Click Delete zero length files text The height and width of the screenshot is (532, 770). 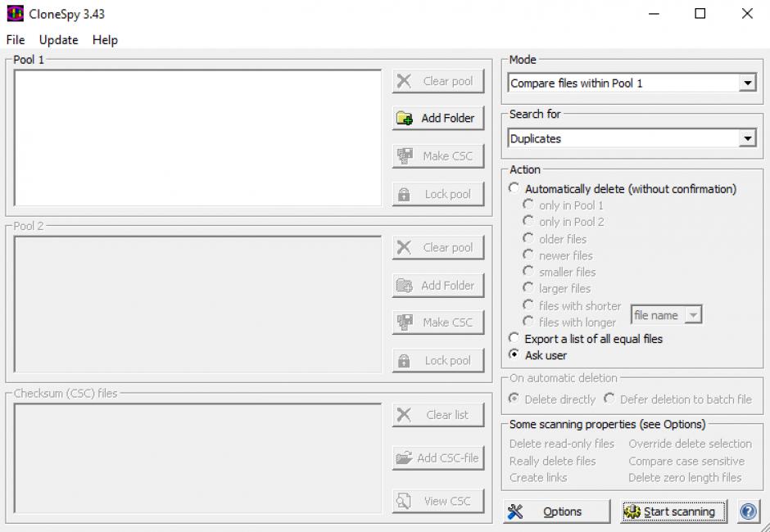tap(685, 477)
